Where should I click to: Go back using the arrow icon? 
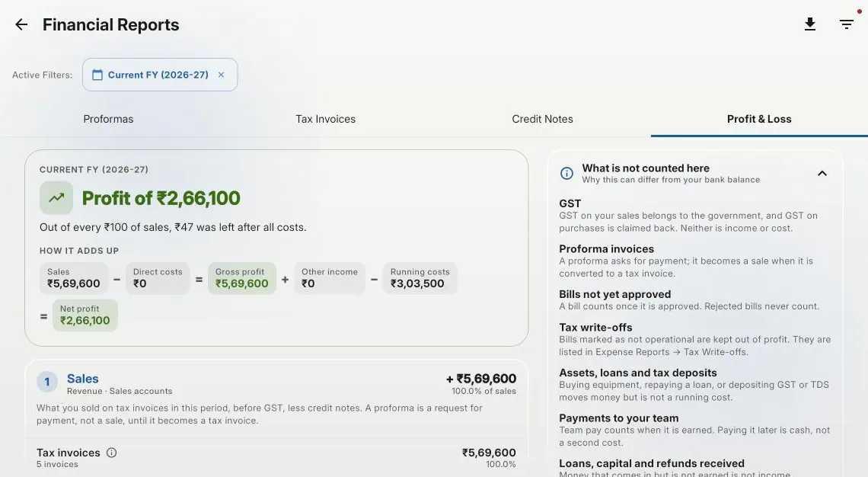point(21,24)
